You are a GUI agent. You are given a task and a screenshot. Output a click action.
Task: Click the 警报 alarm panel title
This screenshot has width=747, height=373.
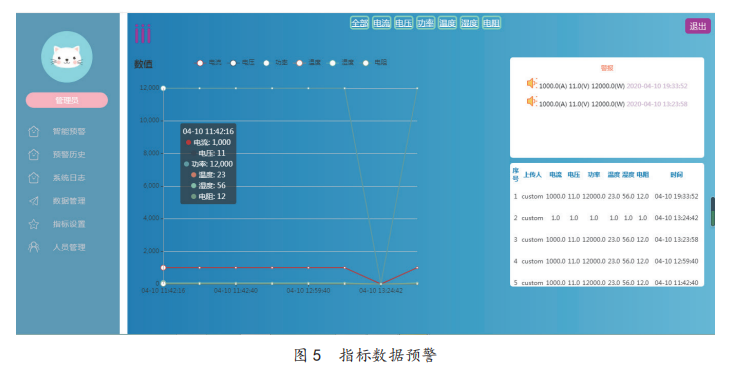[606, 68]
